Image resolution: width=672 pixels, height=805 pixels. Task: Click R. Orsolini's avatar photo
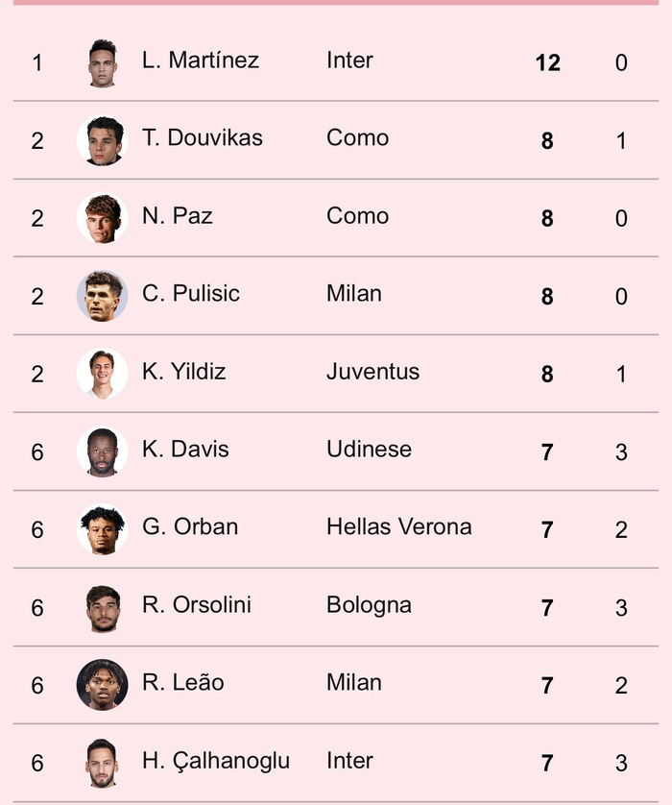click(x=102, y=607)
